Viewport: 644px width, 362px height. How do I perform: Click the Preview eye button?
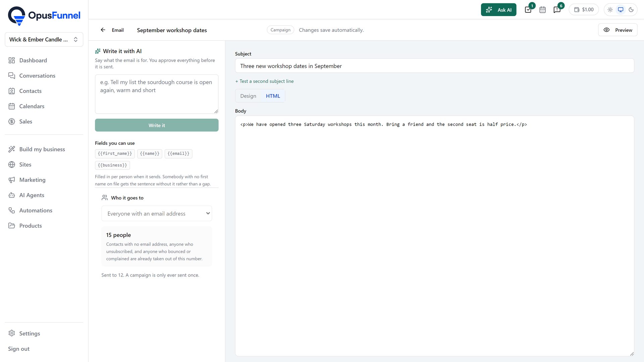tap(618, 30)
